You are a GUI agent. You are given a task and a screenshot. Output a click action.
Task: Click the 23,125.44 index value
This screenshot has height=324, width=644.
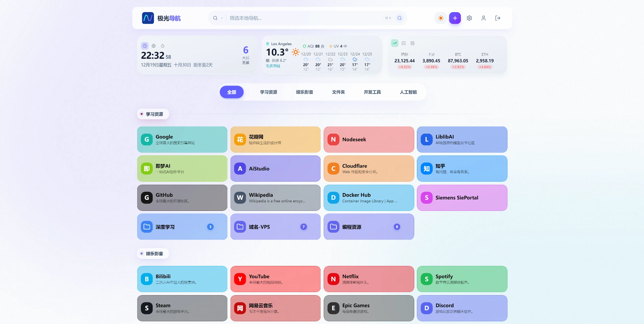click(x=405, y=61)
